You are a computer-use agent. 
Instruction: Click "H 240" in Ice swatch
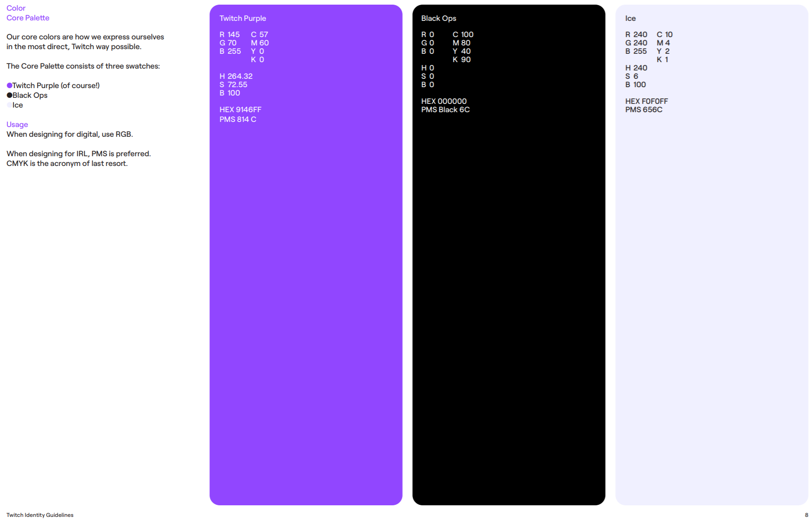636,68
